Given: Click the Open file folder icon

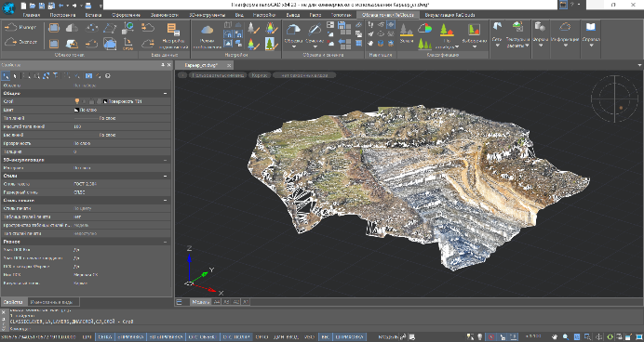Looking at the screenshot, I should (33, 6).
